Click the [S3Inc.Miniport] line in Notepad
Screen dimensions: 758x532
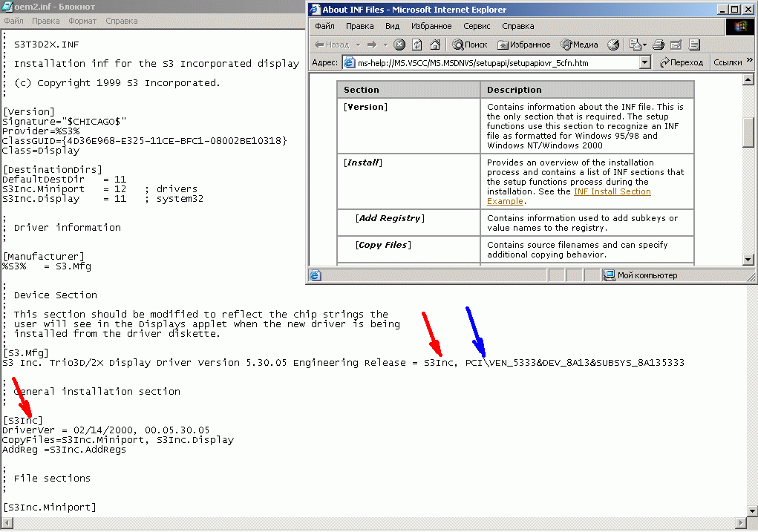pos(49,508)
